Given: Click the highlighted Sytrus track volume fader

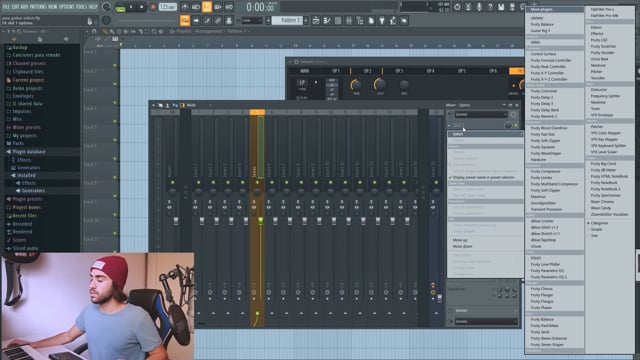Looking at the screenshot, I should coord(261,221).
